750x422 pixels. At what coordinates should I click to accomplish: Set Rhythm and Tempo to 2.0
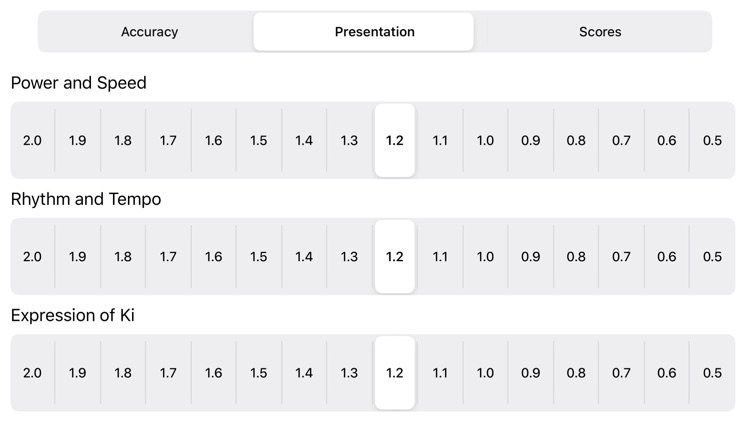(33, 256)
